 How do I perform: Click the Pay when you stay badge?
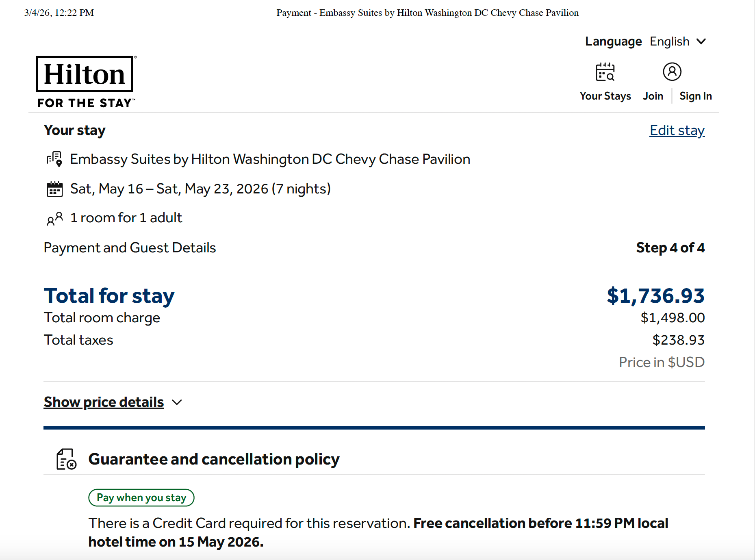click(141, 498)
